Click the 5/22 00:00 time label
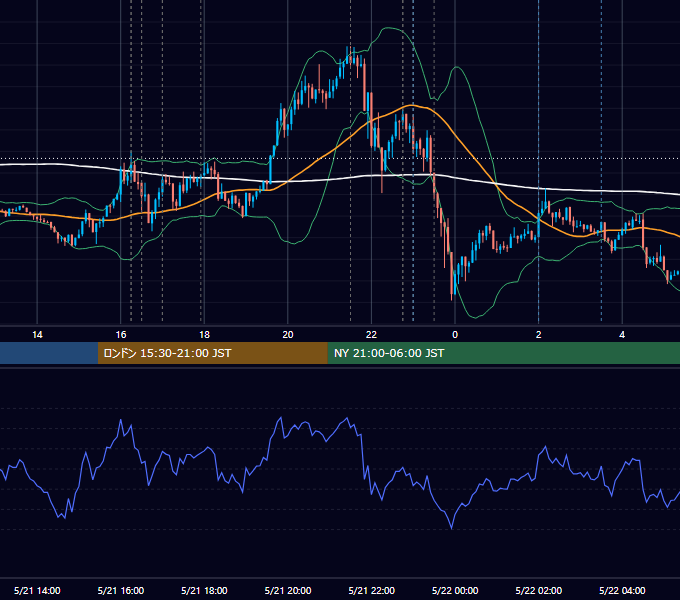 pyautogui.click(x=455, y=590)
